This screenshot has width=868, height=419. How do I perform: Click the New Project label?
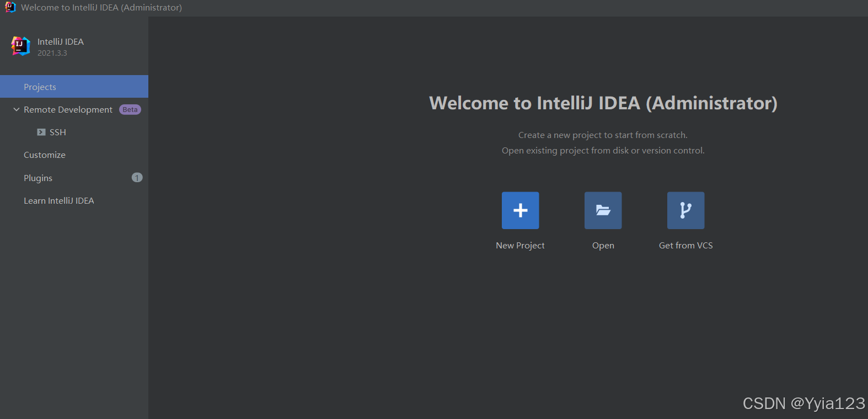tap(520, 246)
